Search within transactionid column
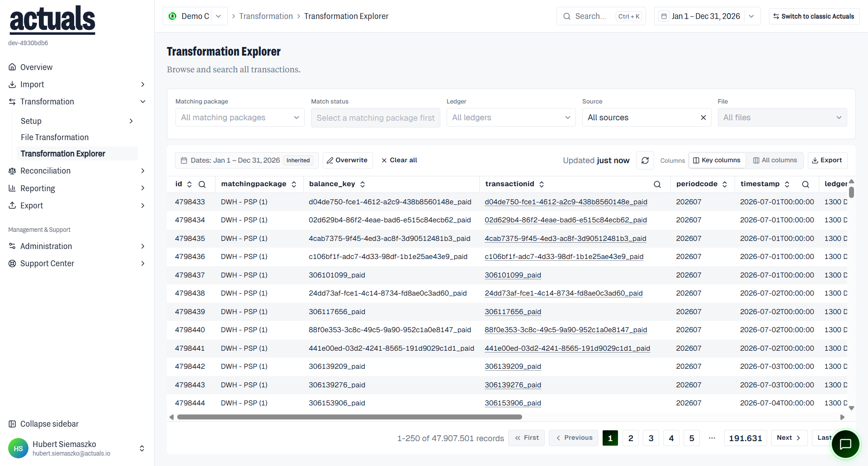 click(657, 184)
